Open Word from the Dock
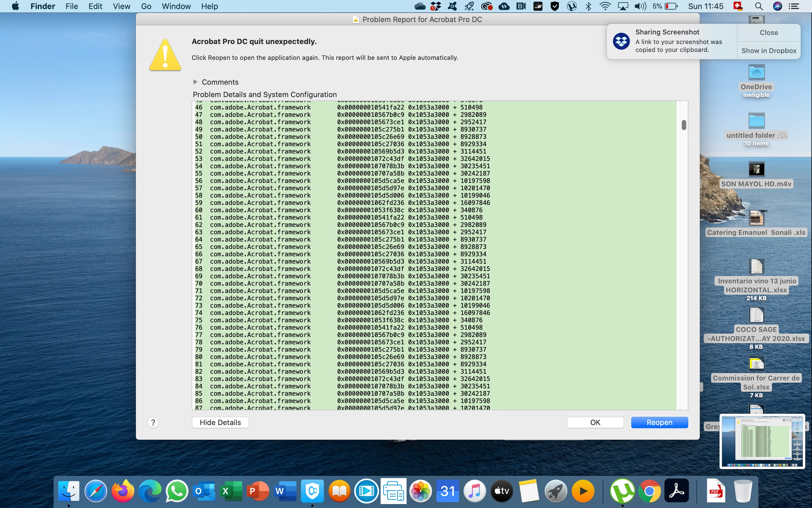Image resolution: width=812 pixels, height=508 pixels. tap(285, 491)
